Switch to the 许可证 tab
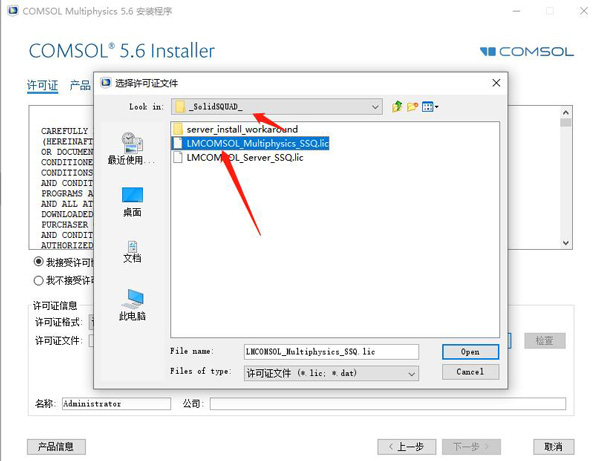The width and height of the screenshot is (600, 461). [x=42, y=85]
